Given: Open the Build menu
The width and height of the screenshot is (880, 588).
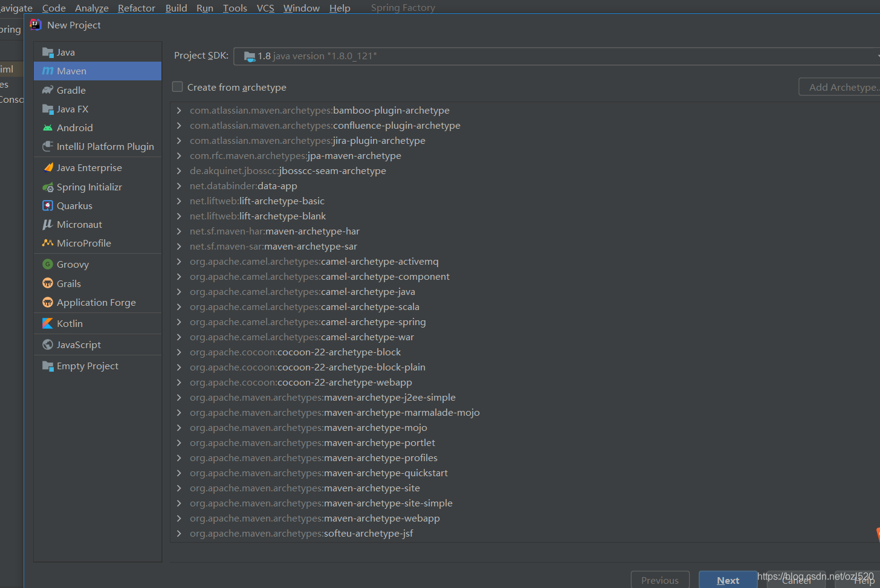Looking at the screenshot, I should 176,8.
